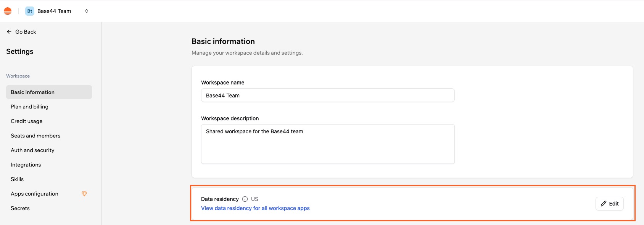Click the Base44 orange logo
This screenshot has width=644, height=225.
tap(8, 11)
